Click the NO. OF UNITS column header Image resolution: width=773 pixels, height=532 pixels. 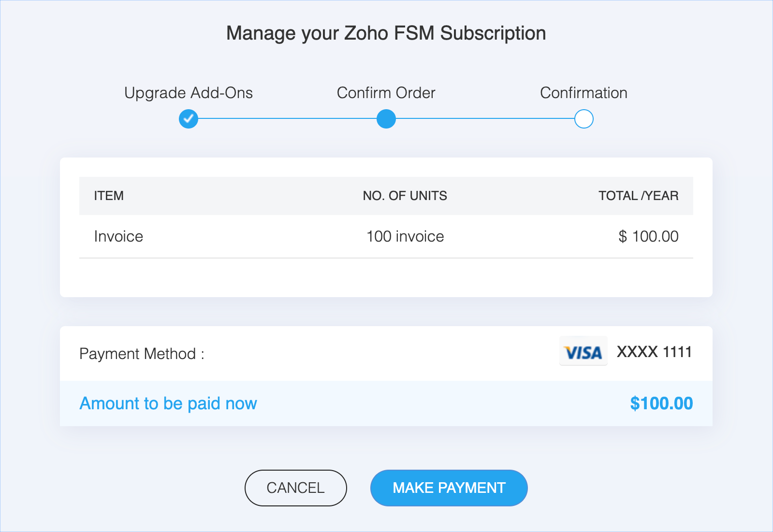tap(405, 196)
